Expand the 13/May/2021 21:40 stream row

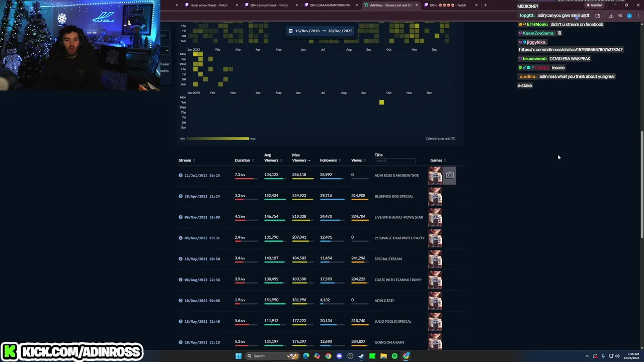(x=180, y=321)
